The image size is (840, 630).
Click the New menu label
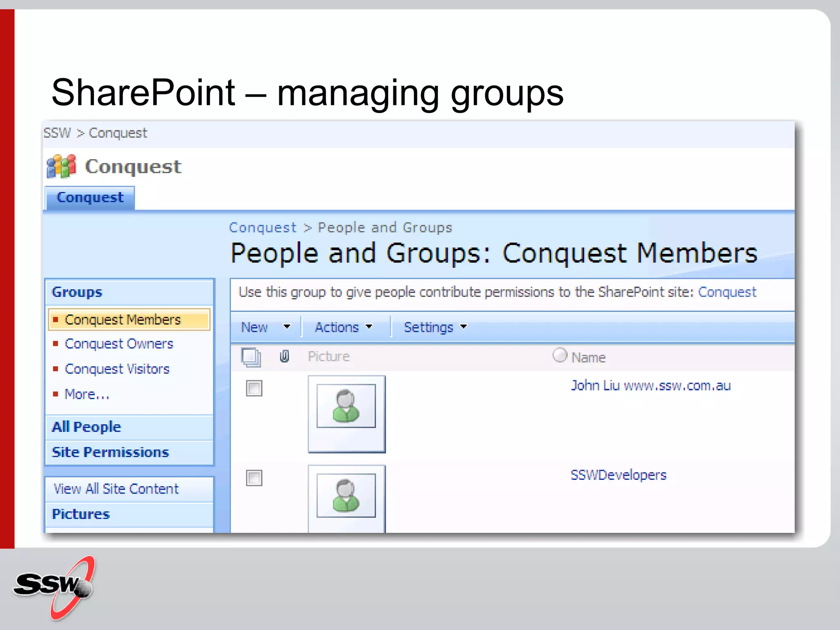[255, 327]
